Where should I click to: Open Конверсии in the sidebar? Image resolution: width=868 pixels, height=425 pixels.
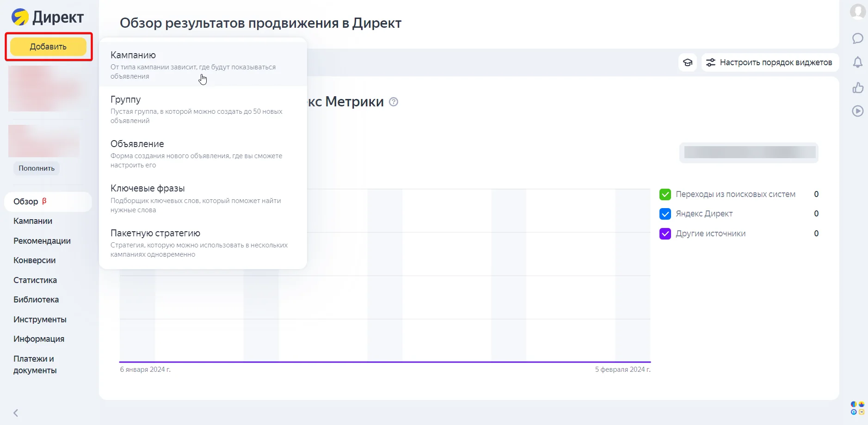tap(35, 260)
